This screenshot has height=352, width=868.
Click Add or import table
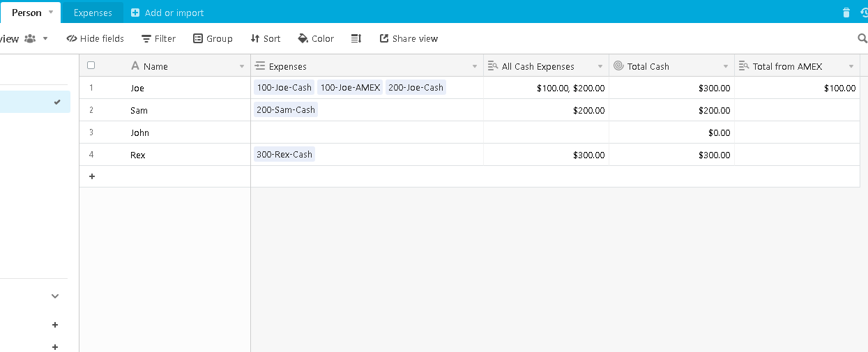(167, 13)
